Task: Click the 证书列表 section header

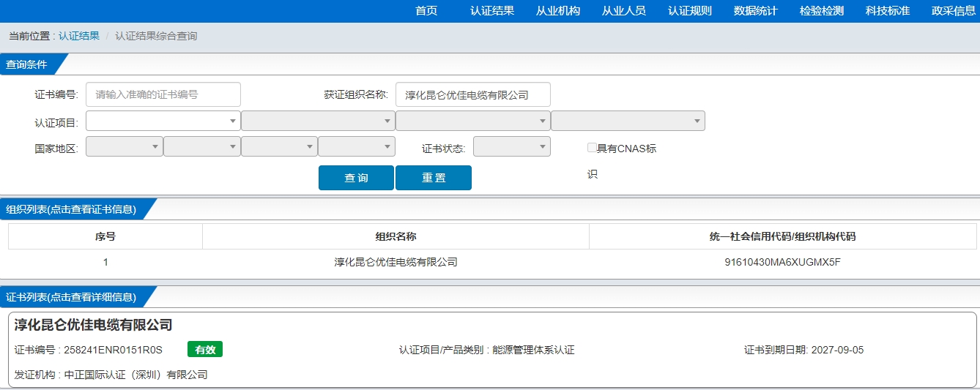Action: point(71,297)
